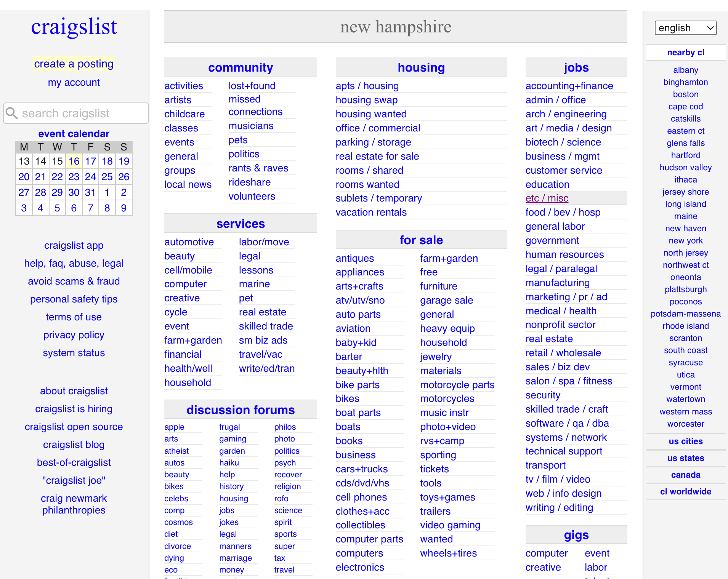This screenshot has width=728, height=579.
Task: Open video gaming for sale
Action: click(450, 525)
